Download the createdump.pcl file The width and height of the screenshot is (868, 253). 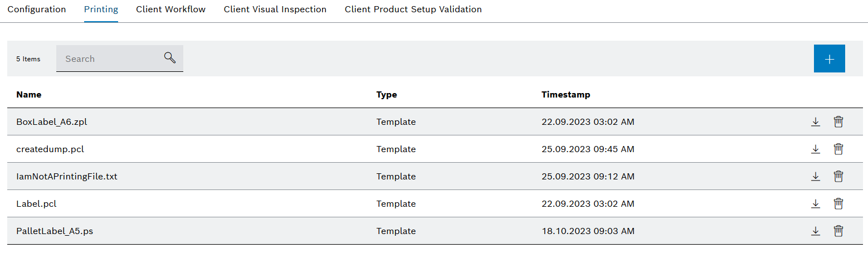pos(815,149)
